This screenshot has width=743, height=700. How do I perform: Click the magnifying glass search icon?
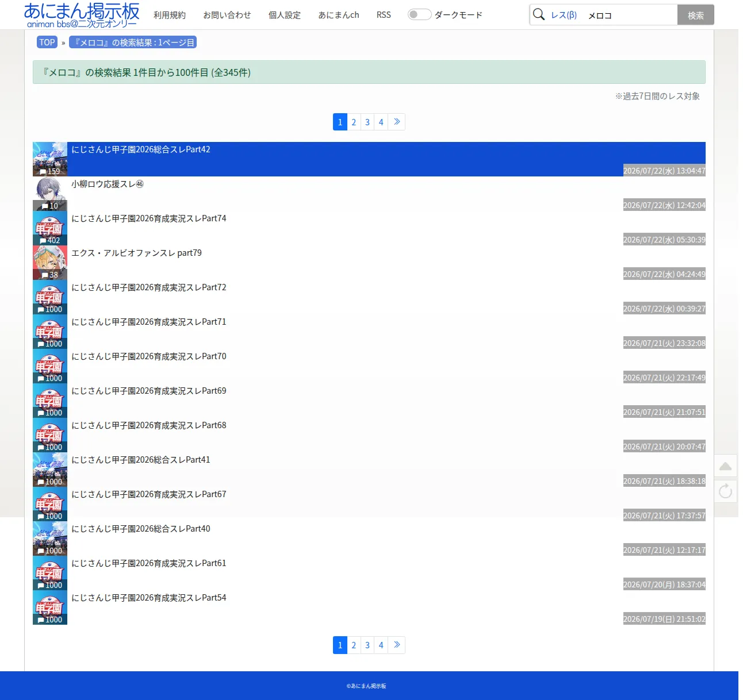538,14
